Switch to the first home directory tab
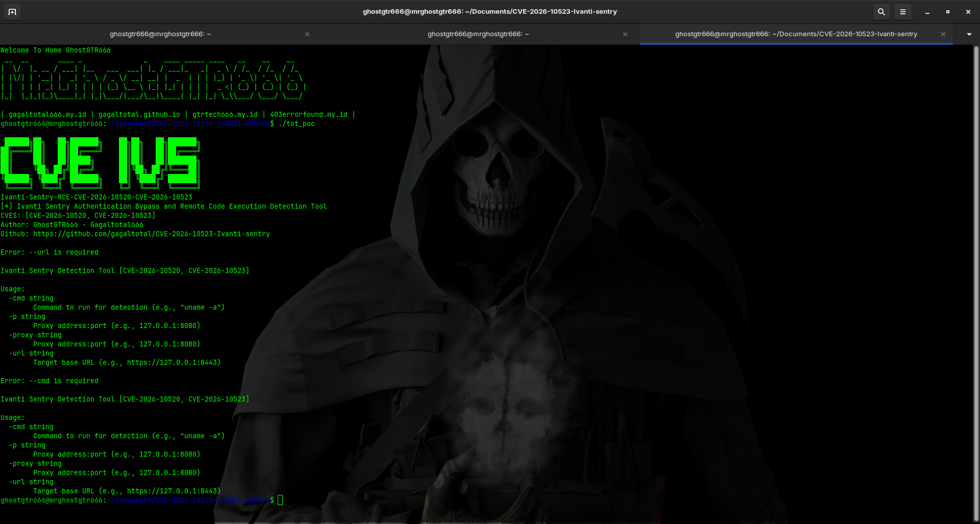Viewport: 980px width, 524px height. pos(160,34)
